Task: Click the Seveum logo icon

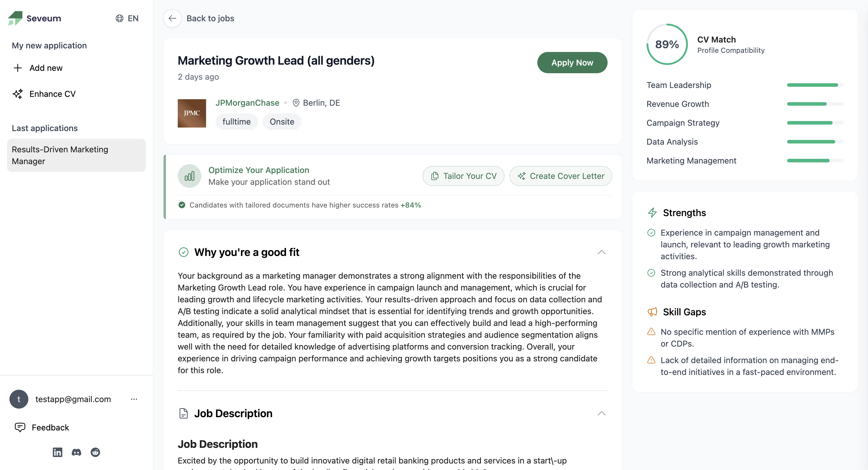Action: [15, 18]
